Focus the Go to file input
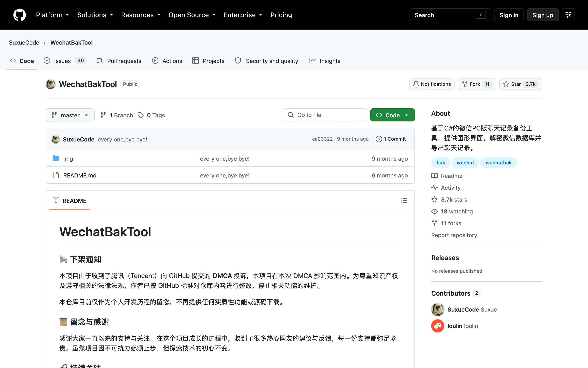588x368 pixels. (x=325, y=115)
